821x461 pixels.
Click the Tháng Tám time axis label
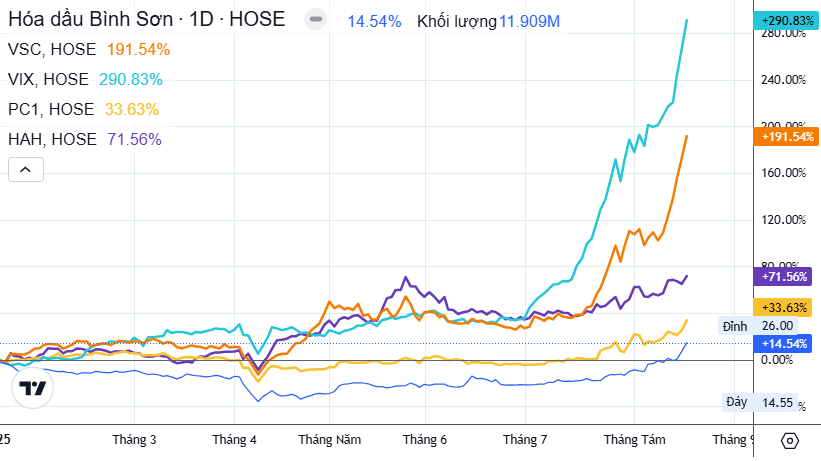635,440
